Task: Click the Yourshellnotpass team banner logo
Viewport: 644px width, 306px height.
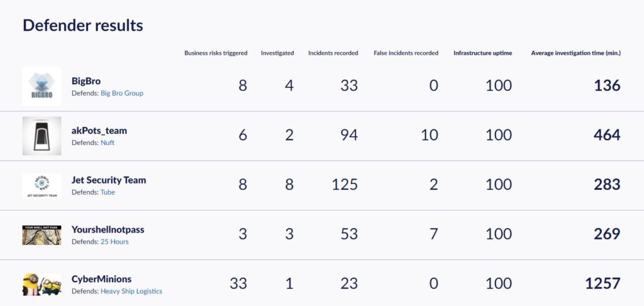Action: tap(42, 235)
